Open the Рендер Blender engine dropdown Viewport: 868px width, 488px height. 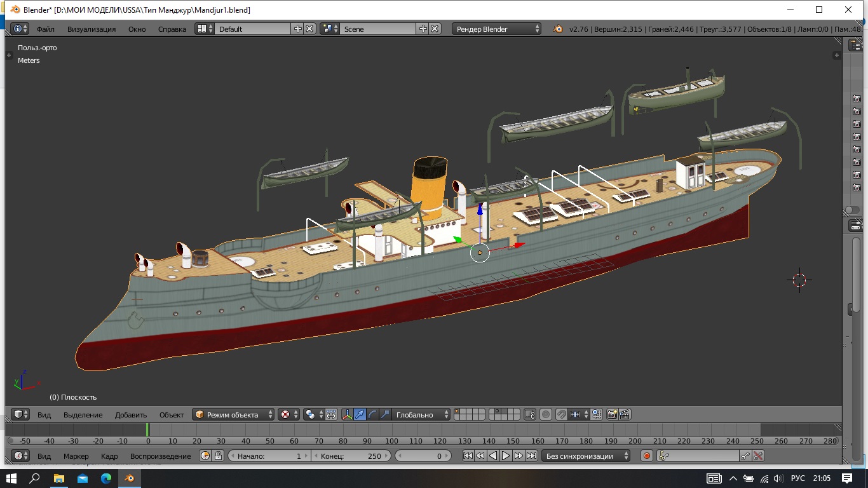click(496, 29)
